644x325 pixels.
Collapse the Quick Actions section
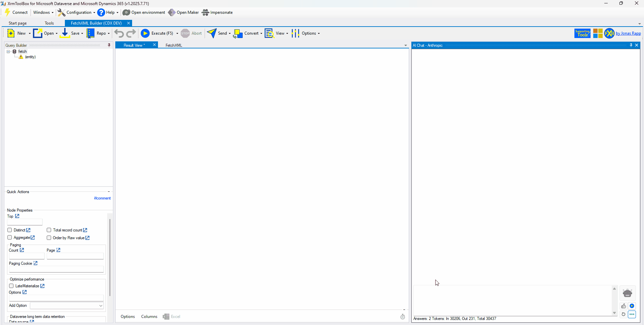pos(109,191)
